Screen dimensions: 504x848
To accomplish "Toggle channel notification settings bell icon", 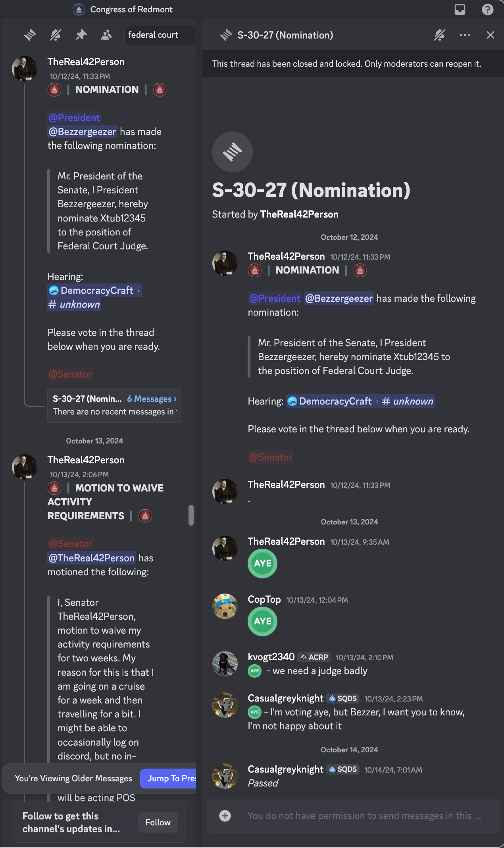I will [56, 35].
